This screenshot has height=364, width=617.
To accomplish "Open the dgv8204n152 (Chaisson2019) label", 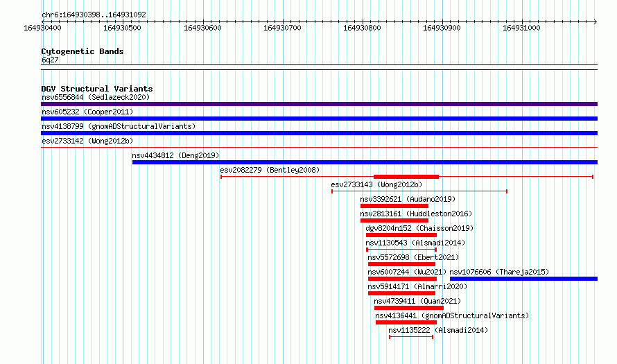I will (x=419, y=228).
